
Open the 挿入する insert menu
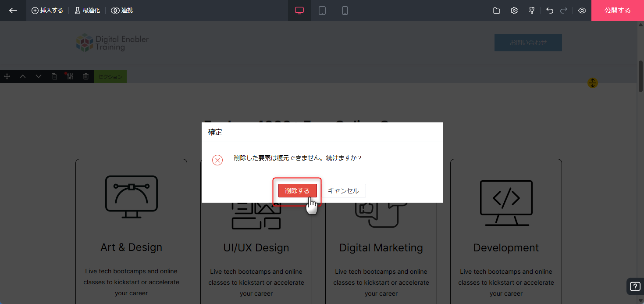(x=47, y=11)
